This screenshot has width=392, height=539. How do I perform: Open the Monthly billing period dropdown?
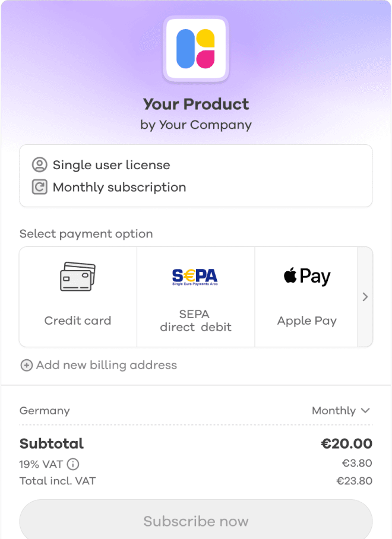342,410
